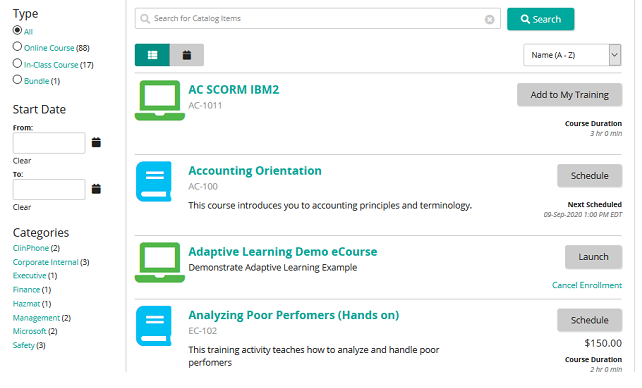Clear the catalog search field
The width and height of the screenshot is (642, 388).
(489, 19)
